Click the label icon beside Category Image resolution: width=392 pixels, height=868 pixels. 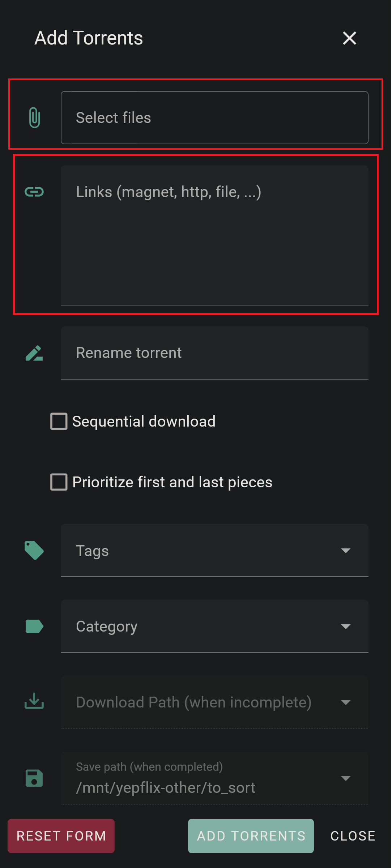click(x=34, y=626)
